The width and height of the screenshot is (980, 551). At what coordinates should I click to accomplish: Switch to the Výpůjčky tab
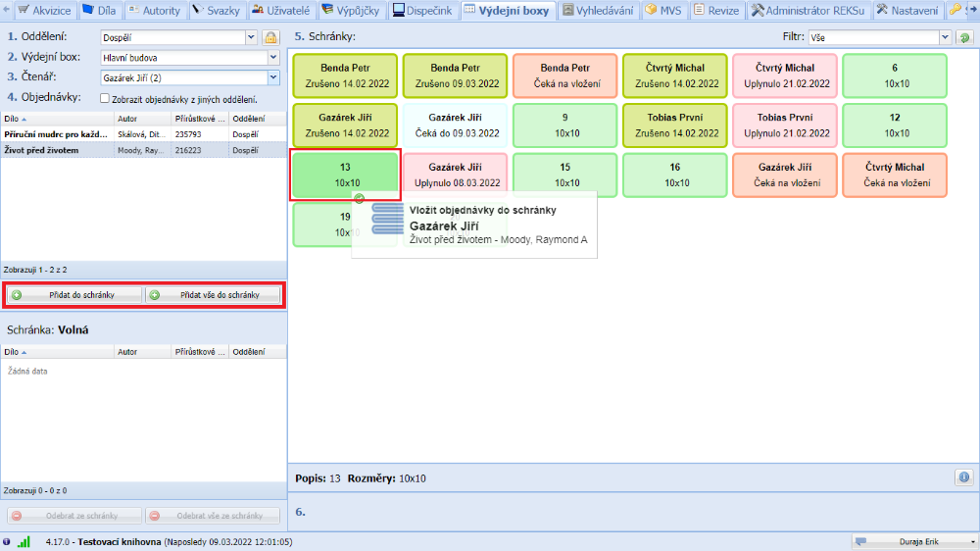click(x=353, y=11)
